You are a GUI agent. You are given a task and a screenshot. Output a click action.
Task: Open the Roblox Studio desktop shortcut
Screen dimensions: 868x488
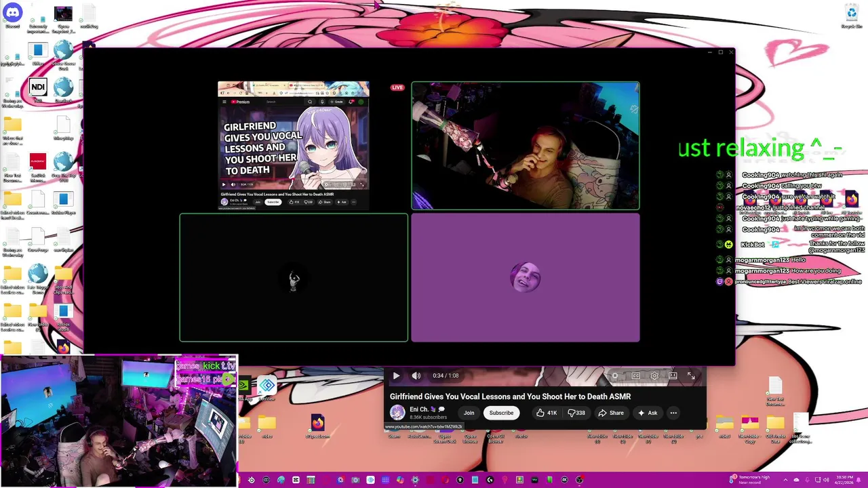click(63, 315)
